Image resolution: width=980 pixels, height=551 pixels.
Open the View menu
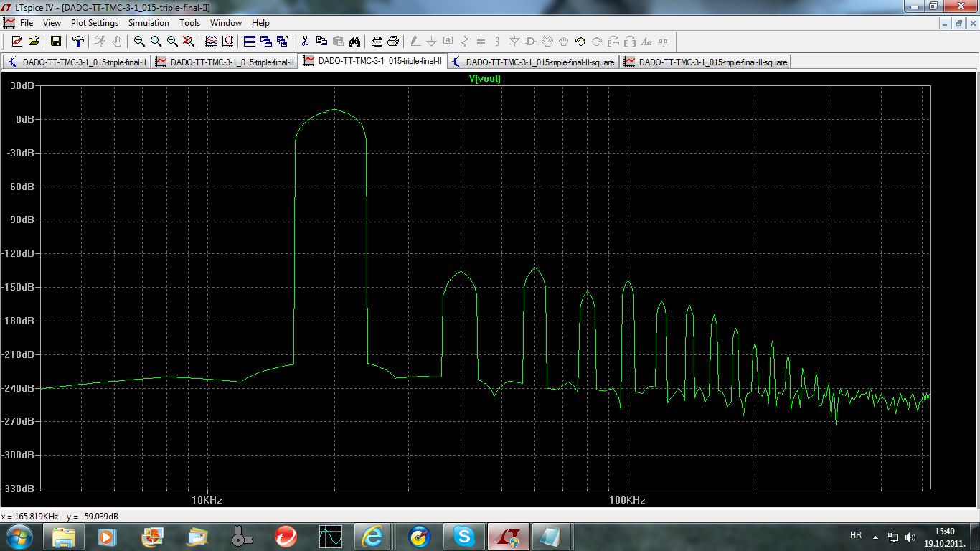click(52, 23)
